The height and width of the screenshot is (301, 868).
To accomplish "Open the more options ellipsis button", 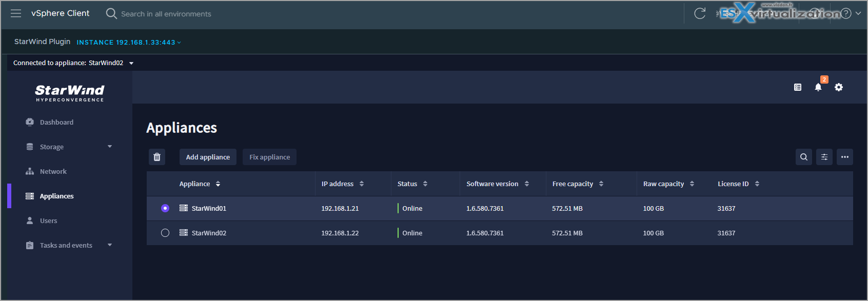I will 845,157.
